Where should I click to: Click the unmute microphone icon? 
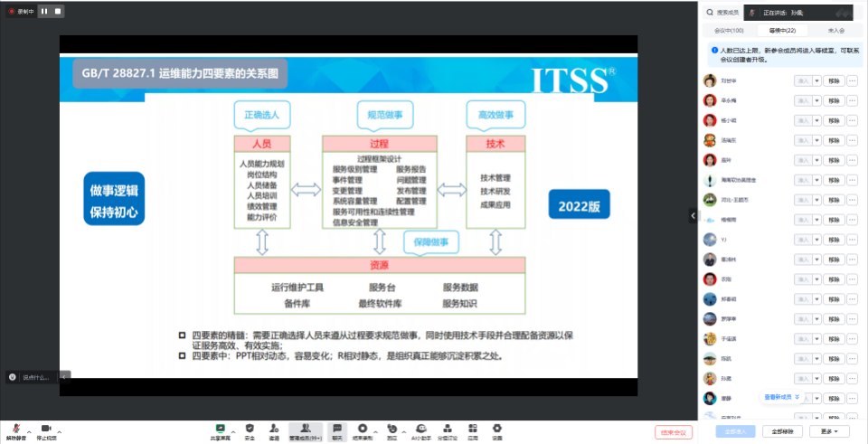click(x=15, y=428)
